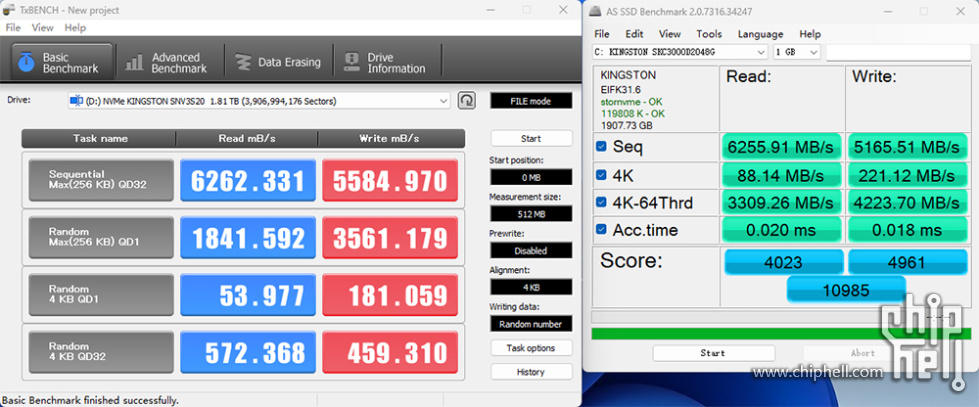Screen dimensions: 979x407
Task: Click the read value 53.977
Action: (x=248, y=295)
